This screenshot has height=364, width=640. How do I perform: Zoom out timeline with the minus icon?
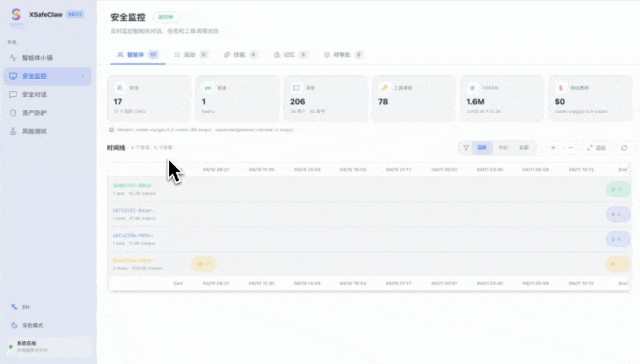coord(571,148)
